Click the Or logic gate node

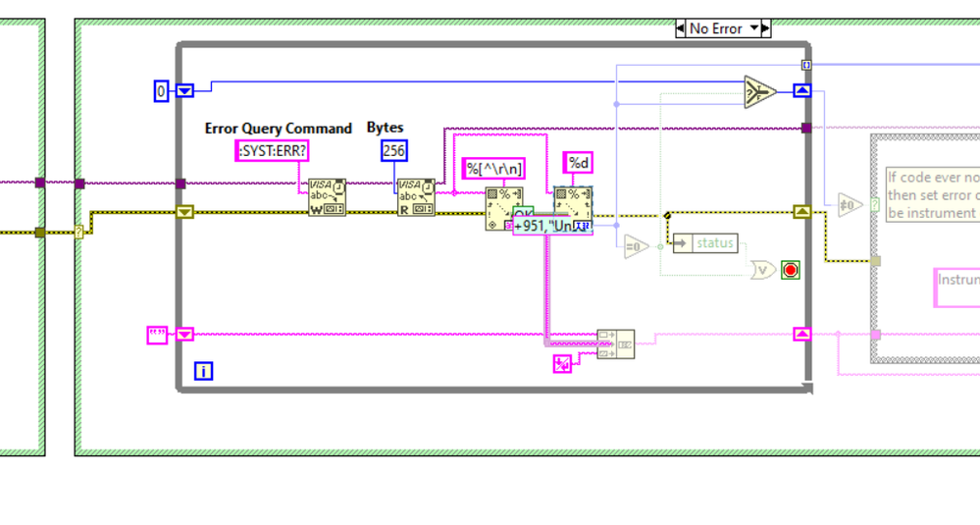pyautogui.click(x=762, y=270)
